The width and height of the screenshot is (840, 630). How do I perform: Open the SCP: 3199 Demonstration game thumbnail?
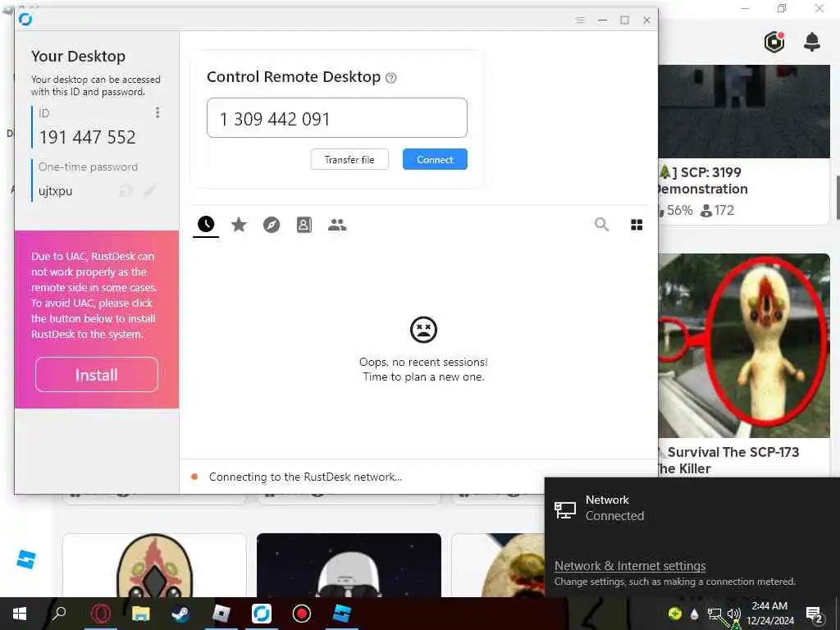tap(744, 112)
